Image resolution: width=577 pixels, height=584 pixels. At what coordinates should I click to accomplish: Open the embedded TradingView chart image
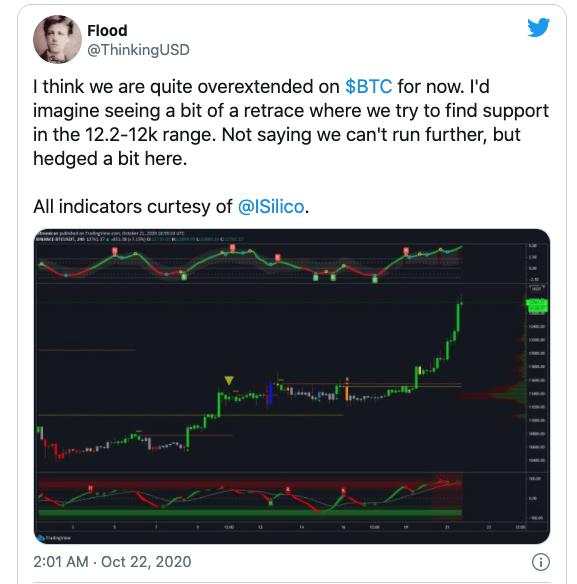292,386
